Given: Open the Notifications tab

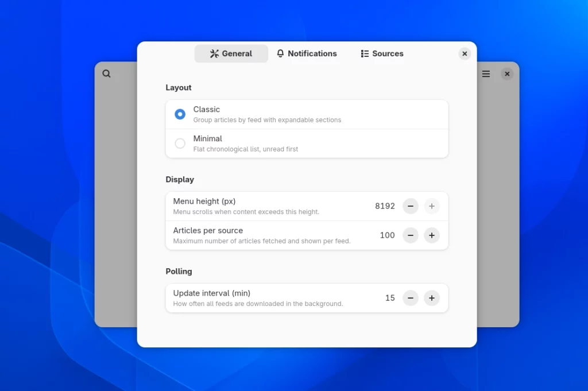Looking at the screenshot, I should click(307, 53).
